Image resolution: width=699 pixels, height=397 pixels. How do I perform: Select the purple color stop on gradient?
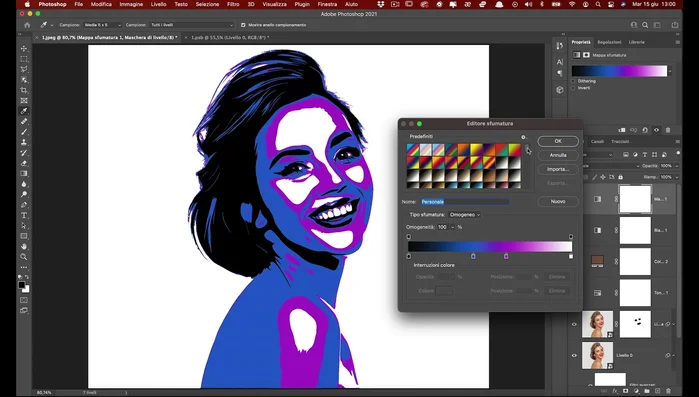click(506, 256)
